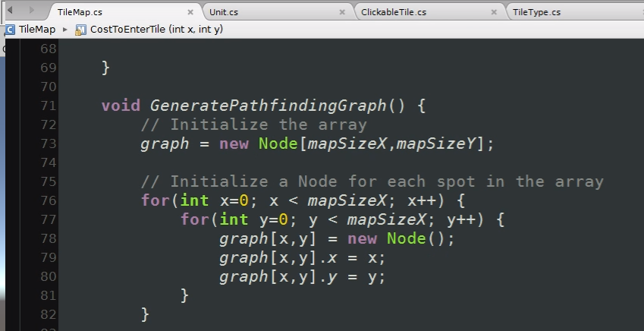
Task: Click 'graph[x,y].x = x;' on line 79
Action: point(302,258)
